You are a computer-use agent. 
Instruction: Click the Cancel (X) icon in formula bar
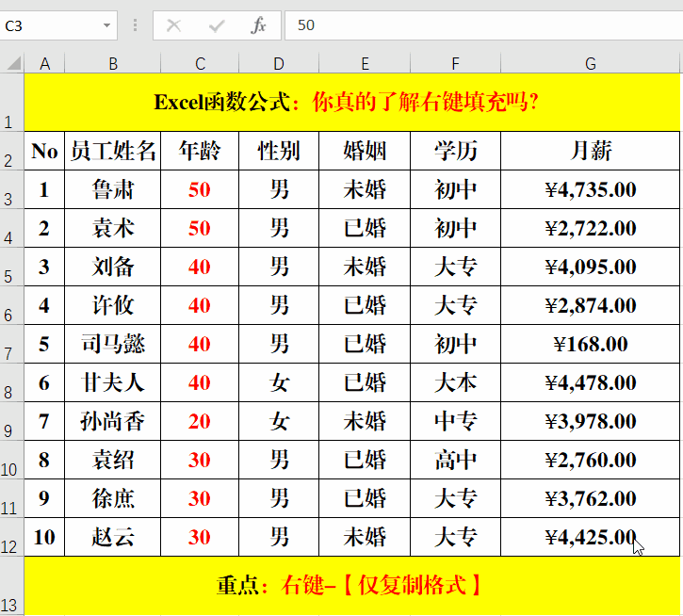tap(173, 25)
